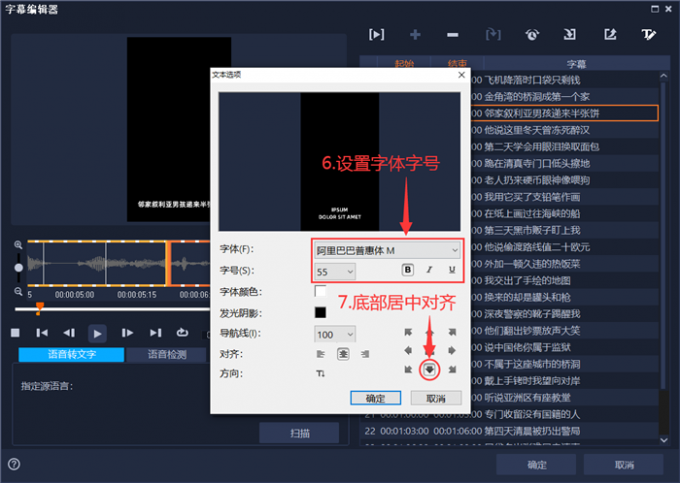Play the video preview
Image resolution: width=680 pixels, height=483 pixels.
[97, 333]
